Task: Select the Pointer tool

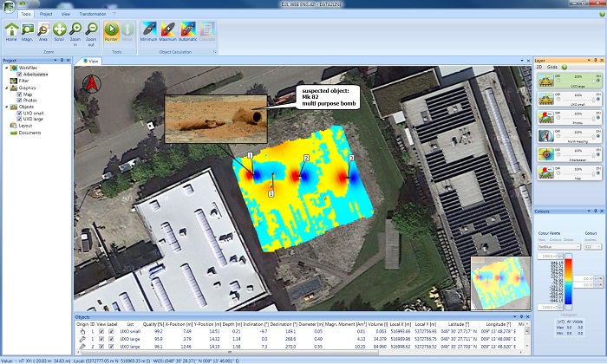Action: click(x=111, y=30)
